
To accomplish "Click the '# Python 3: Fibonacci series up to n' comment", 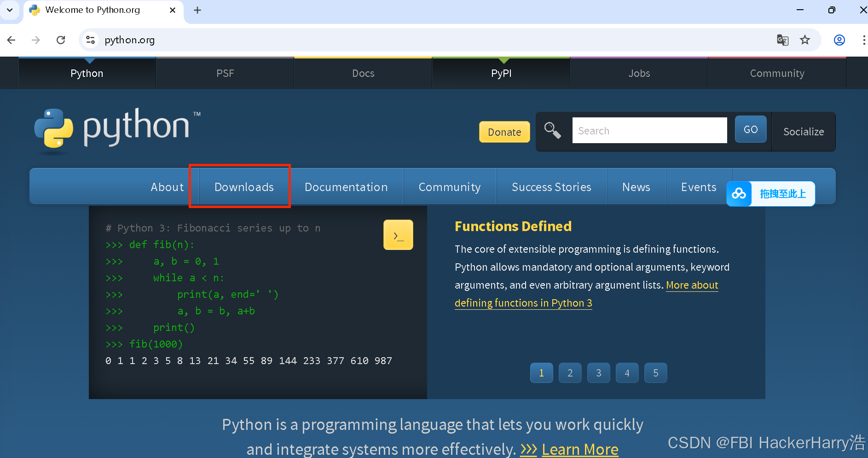I will tap(213, 228).
